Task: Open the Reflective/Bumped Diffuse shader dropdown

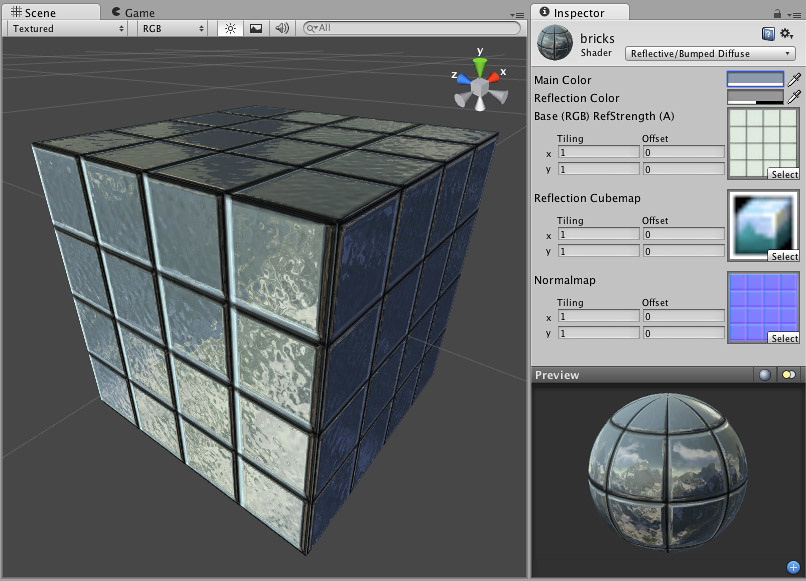Action: [710, 52]
